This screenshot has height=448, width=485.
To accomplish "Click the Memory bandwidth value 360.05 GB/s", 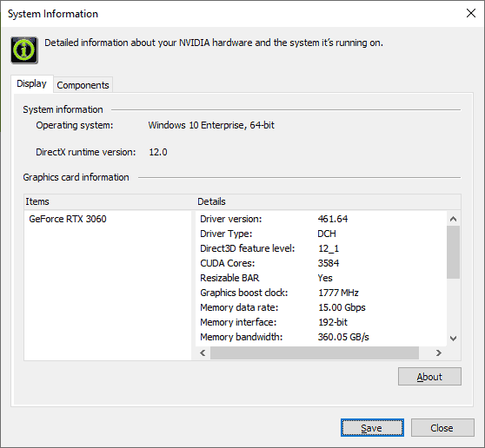I will [343, 337].
